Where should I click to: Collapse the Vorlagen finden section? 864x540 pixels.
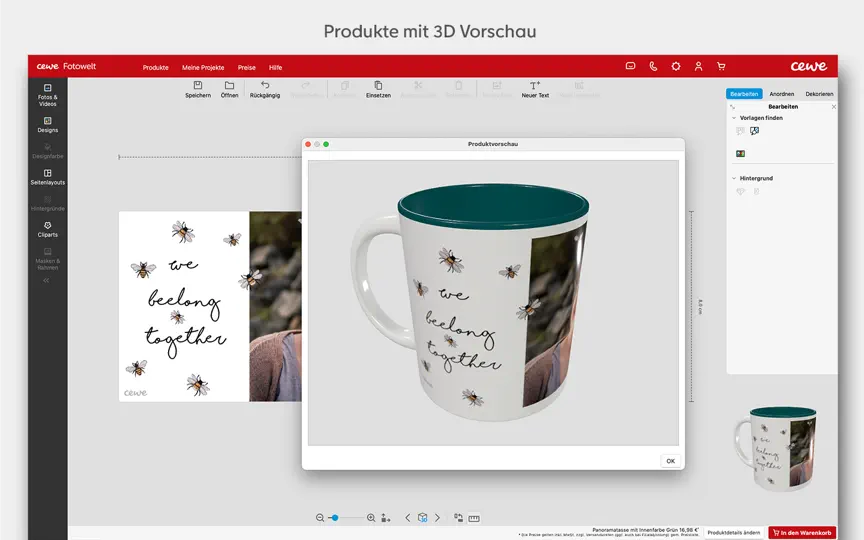pyautogui.click(x=733, y=118)
